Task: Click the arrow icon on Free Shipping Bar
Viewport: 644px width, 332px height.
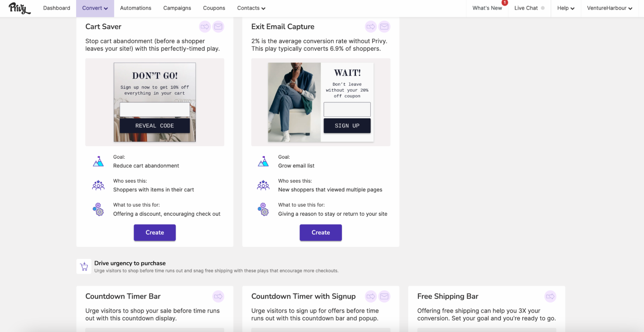Action: click(x=550, y=296)
